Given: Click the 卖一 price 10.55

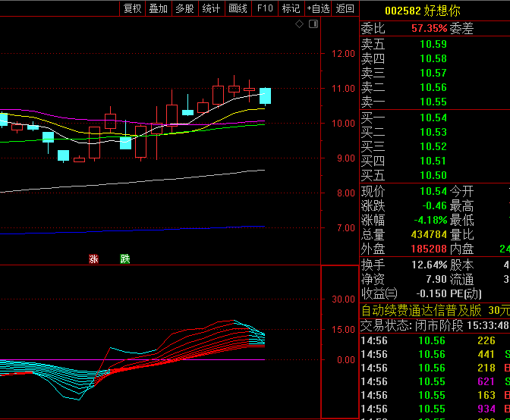Looking at the screenshot, I should click(433, 102).
